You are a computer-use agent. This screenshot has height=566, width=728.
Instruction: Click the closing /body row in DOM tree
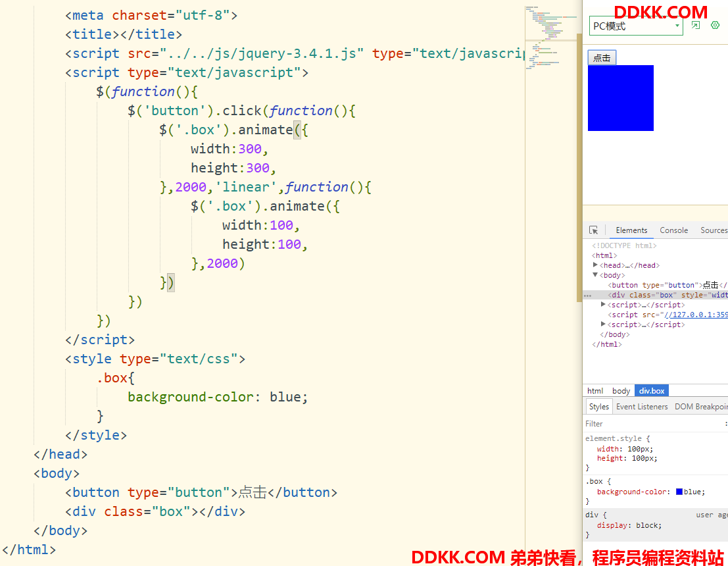point(615,334)
